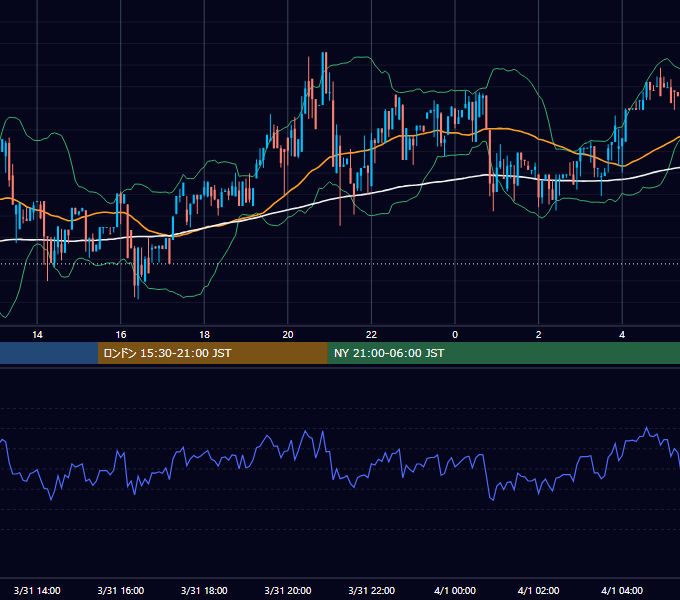Click the NY 21:00-06:00 JST session bar
This screenshot has width=680, height=600.
click(x=503, y=353)
